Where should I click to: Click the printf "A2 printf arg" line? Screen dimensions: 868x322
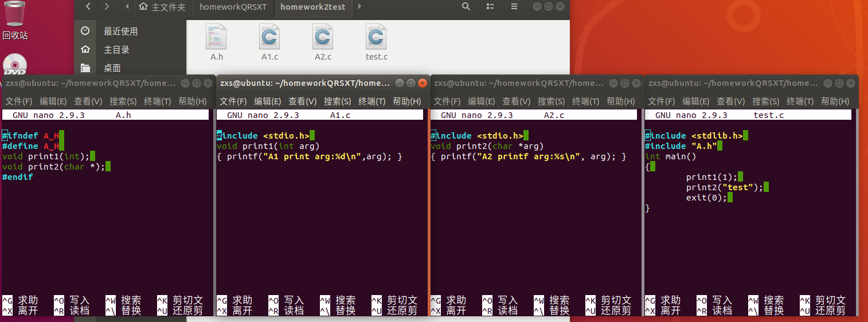click(529, 156)
